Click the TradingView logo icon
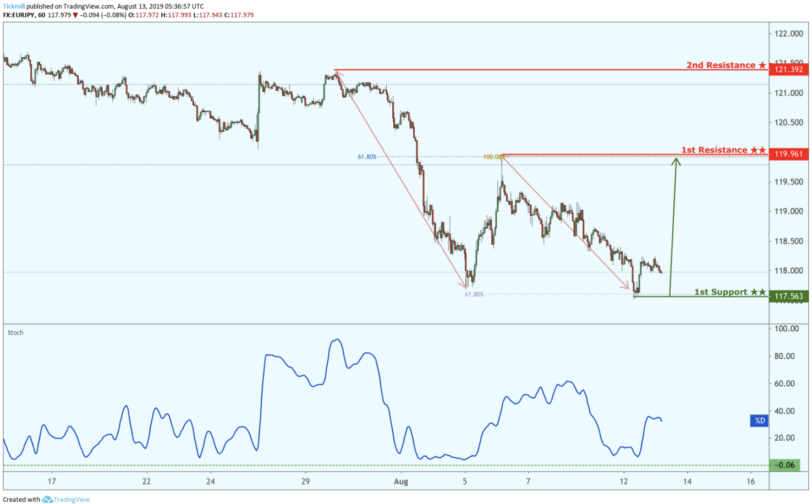 [47, 500]
